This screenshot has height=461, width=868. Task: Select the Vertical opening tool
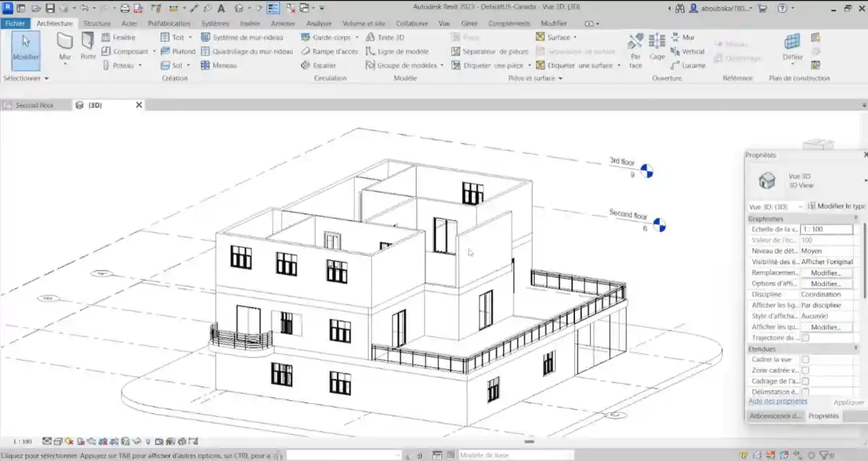(x=687, y=51)
